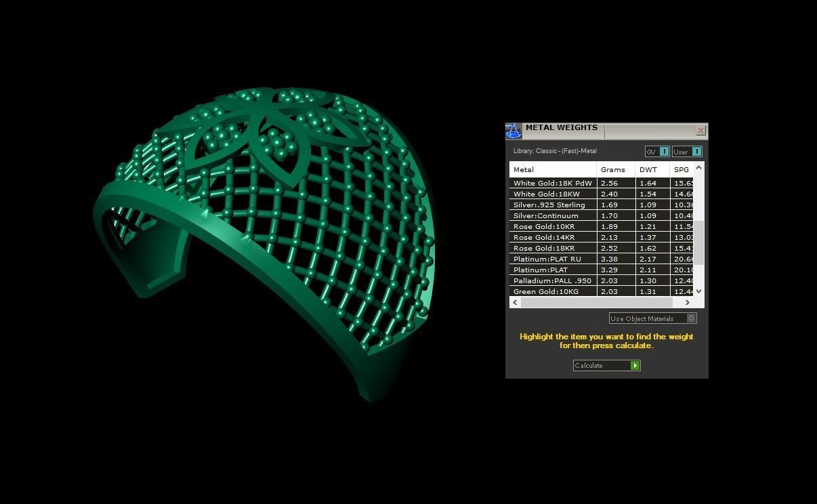
Task: Click the Library: Classic - (Fast)-Metal label
Action: click(555, 151)
